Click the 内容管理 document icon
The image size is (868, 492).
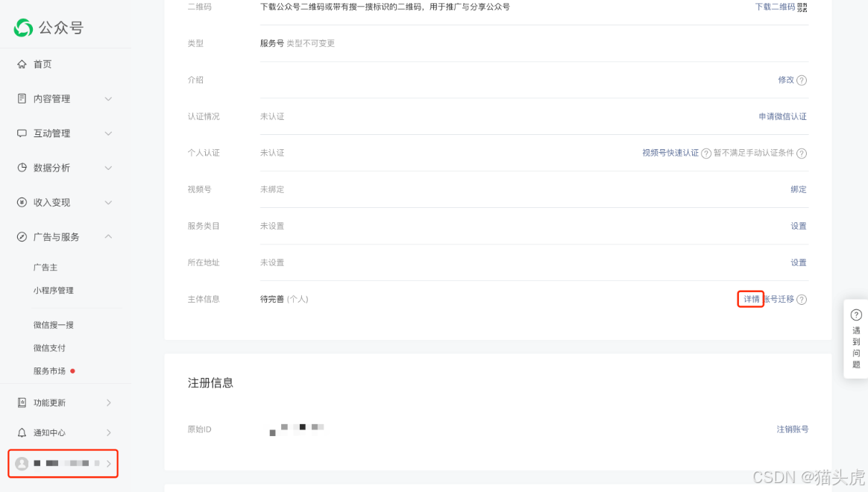(22, 98)
